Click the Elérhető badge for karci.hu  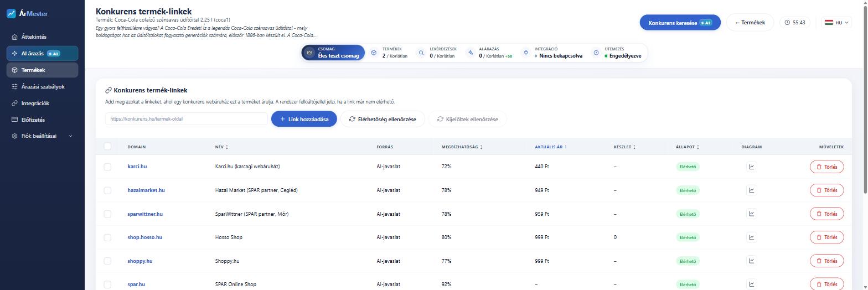point(688,167)
